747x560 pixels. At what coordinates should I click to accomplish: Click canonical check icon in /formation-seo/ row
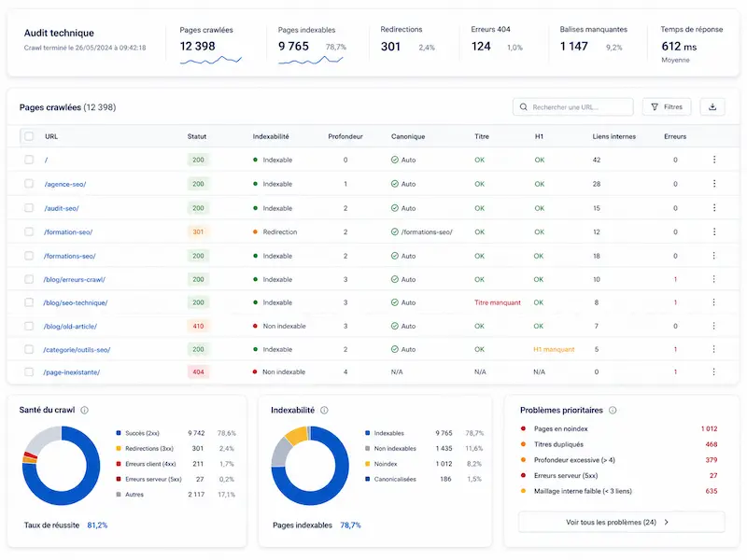[x=394, y=231]
